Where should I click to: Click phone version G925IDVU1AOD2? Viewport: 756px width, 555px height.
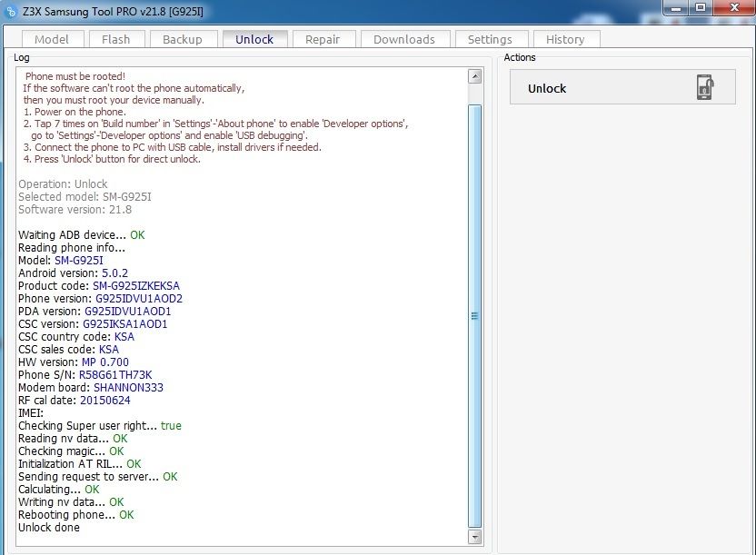pyautogui.click(x=139, y=299)
